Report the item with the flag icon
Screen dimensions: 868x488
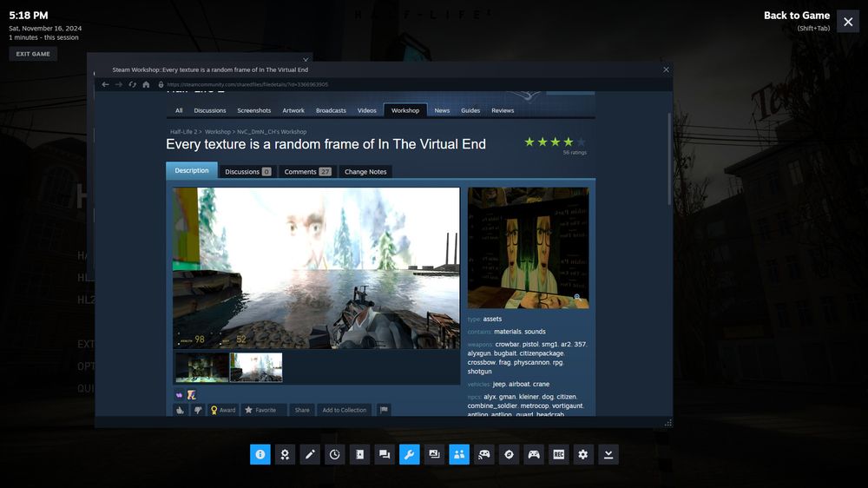click(x=384, y=410)
